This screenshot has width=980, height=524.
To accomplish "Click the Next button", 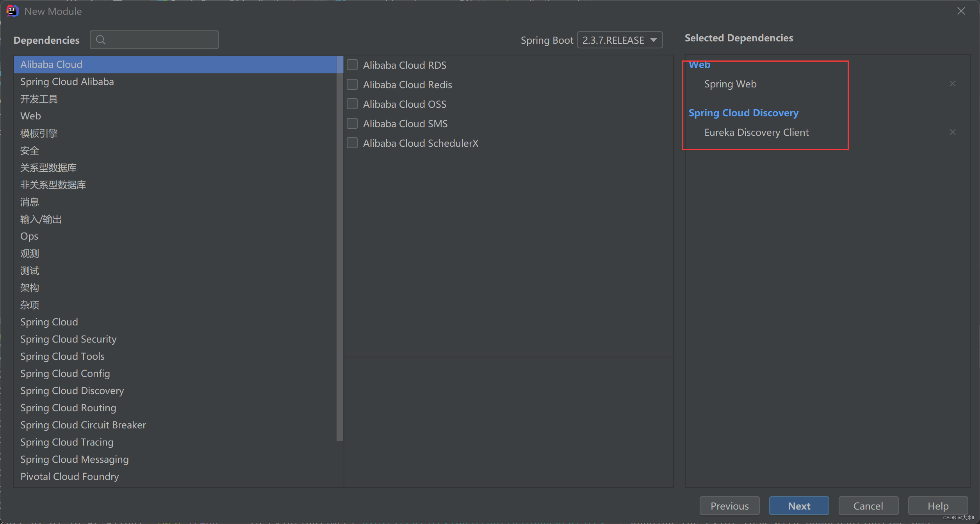I will (799, 506).
